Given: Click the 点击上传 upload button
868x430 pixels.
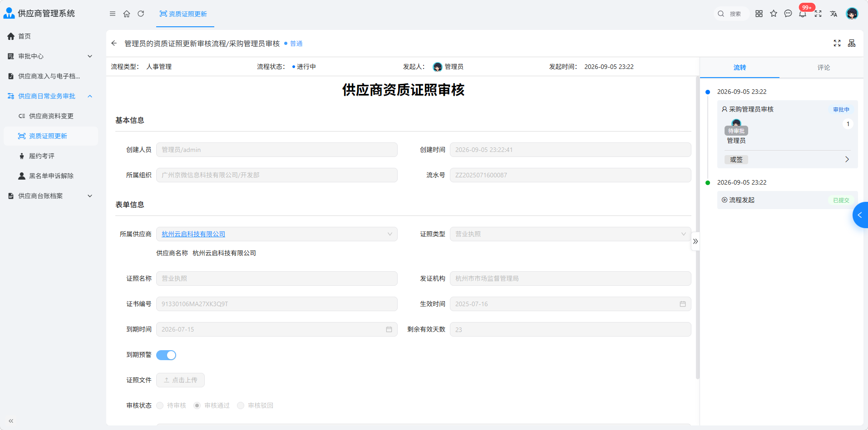Looking at the screenshot, I should [180, 380].
